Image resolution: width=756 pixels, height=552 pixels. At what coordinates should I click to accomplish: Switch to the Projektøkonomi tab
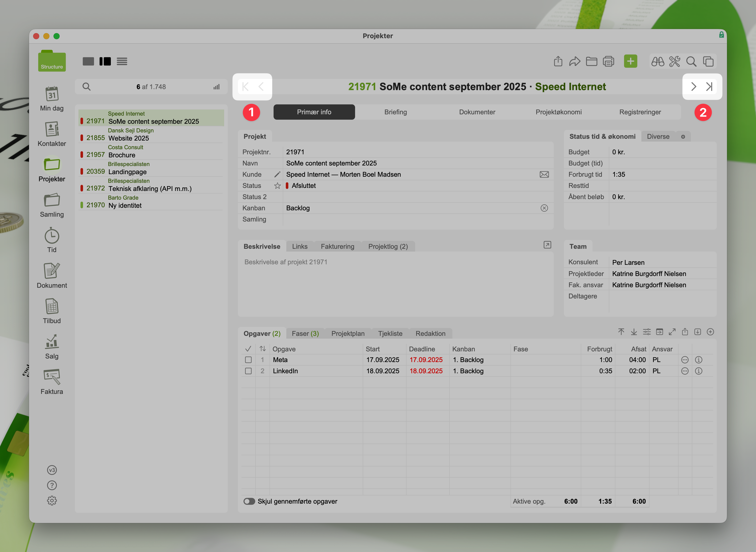click(559, 112)
